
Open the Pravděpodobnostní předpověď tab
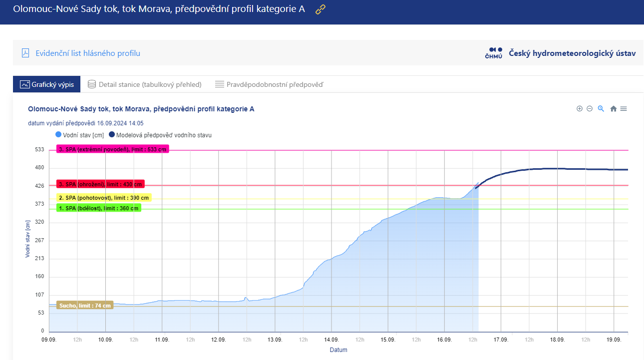coord(269,84)
